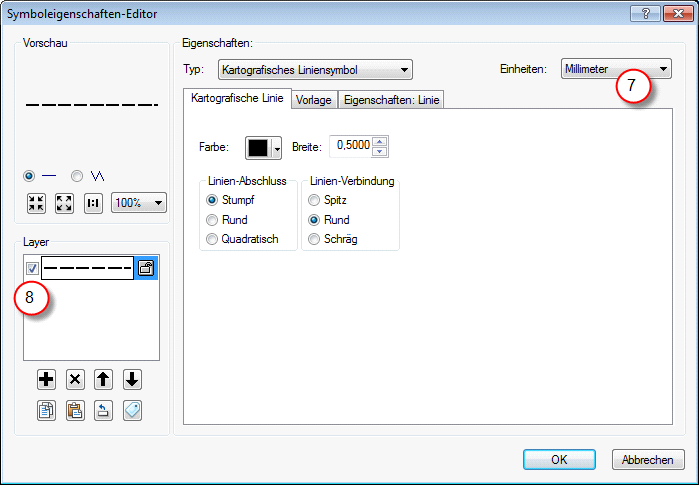Switch to the Vorlage tab
The width and height of the screenshot is (699, 485).
[314, 99]
